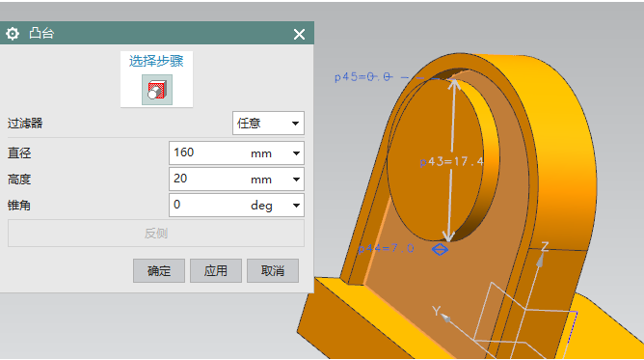Click the Z axis arrow of coordinate system
This screenshot has width=644, height=360.
click(540, 260)
